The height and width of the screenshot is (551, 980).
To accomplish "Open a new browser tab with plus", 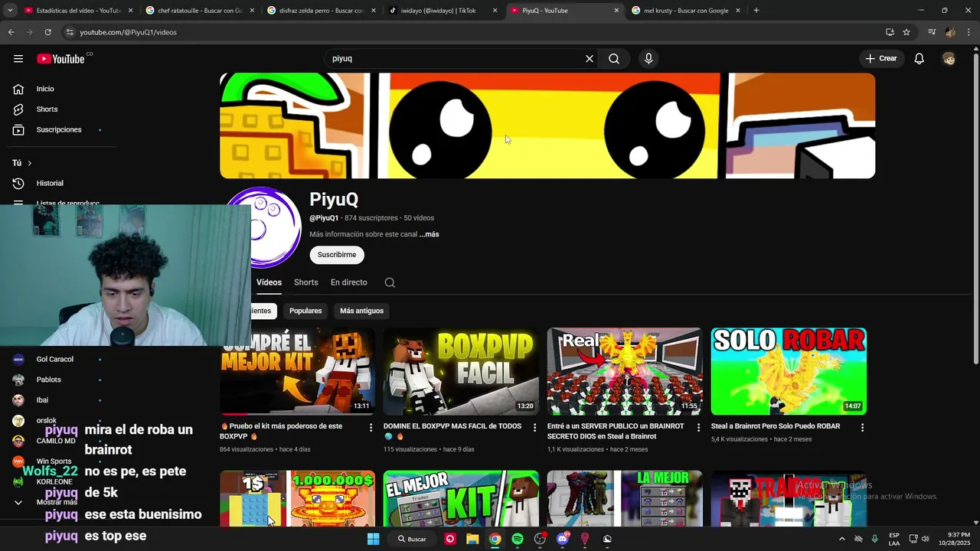I will point(756,11).
